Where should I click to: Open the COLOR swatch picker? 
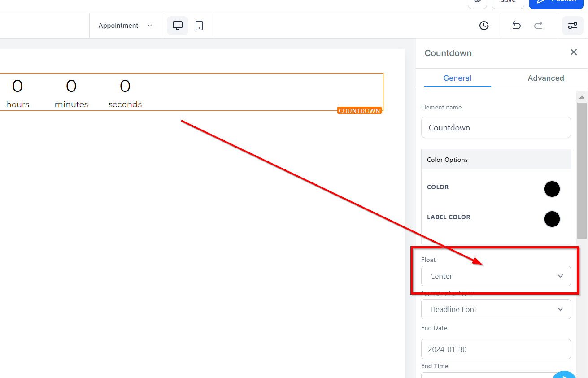552,189
